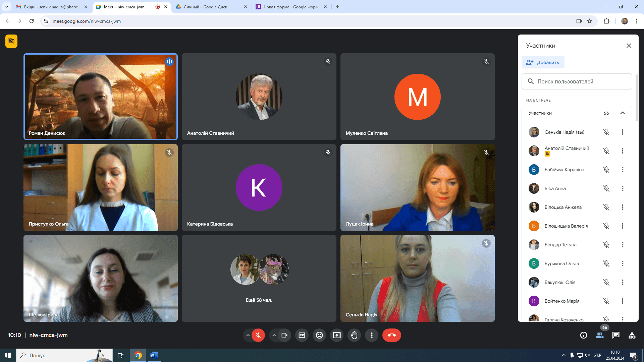View site information icon beside the URL
This screenshot has height=362, width=644.
[x=46, y=21]
